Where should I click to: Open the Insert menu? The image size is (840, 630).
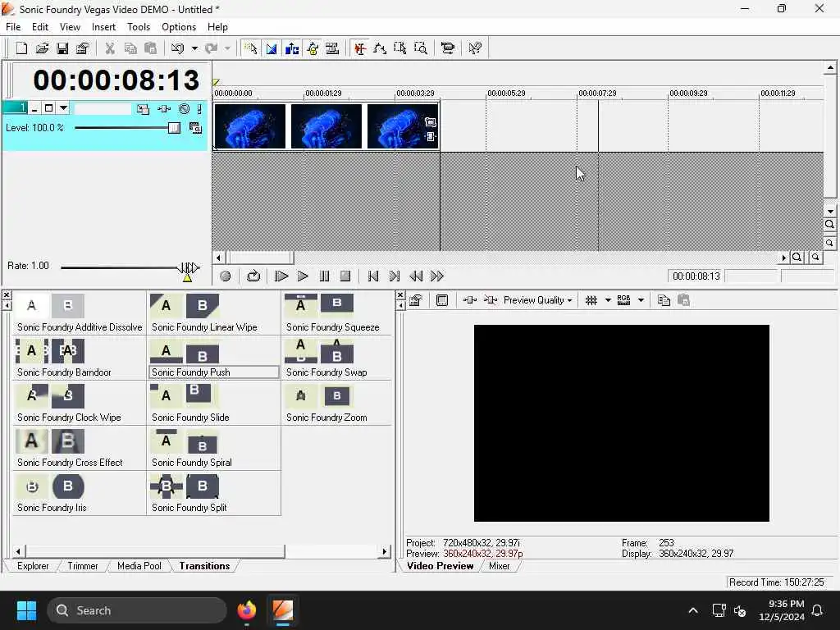(103, 27)
